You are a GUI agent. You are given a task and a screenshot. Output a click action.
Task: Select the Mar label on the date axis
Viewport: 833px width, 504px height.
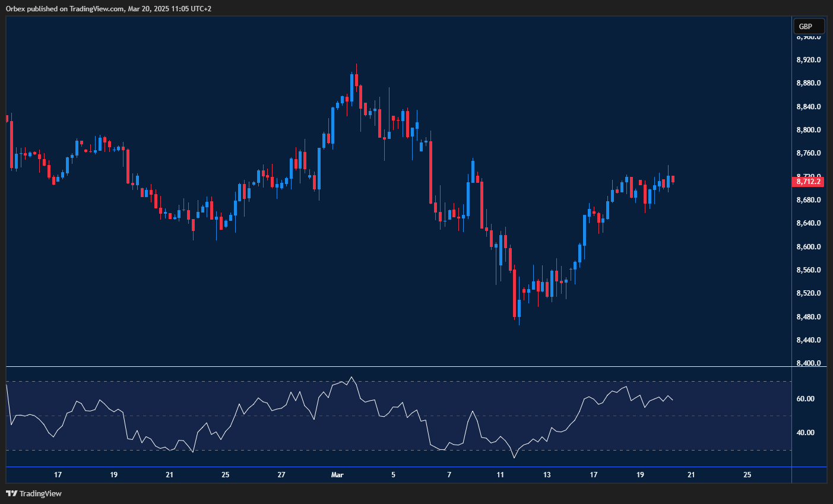click(337, 475)
